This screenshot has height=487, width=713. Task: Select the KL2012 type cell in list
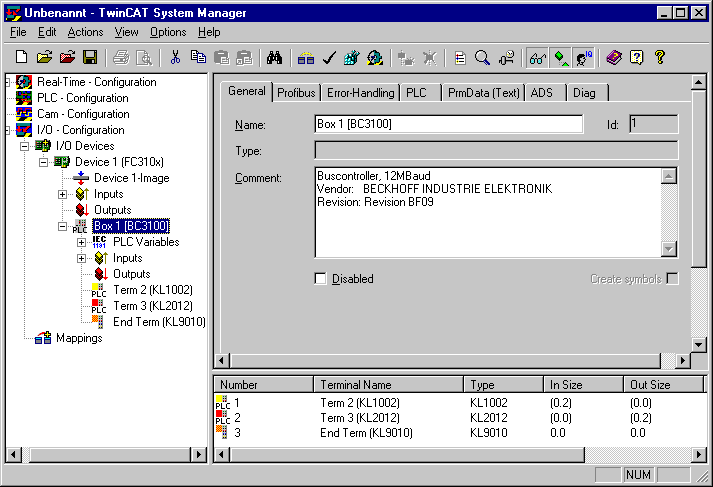tap(488, 417)
